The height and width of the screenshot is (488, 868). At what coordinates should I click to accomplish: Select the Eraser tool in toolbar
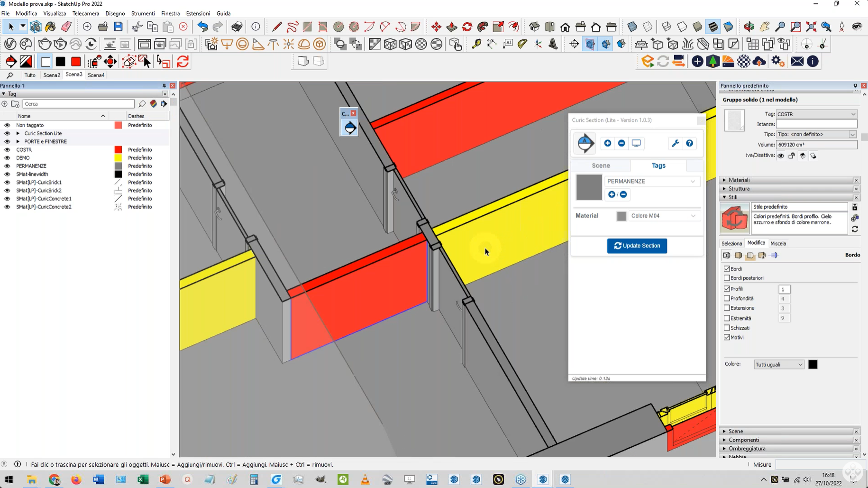66,27
